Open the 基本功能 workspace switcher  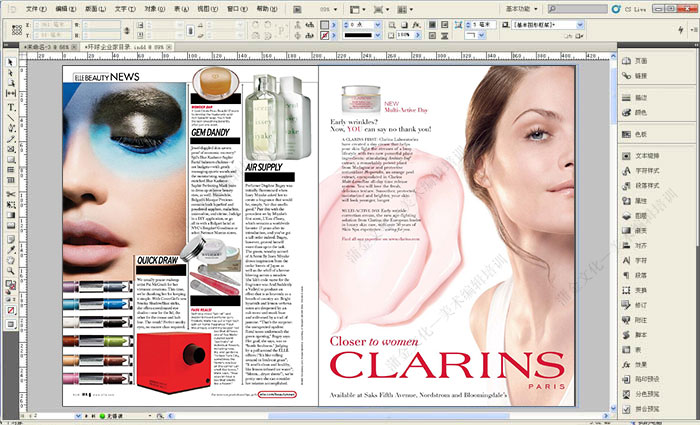[x=521, y=9]
